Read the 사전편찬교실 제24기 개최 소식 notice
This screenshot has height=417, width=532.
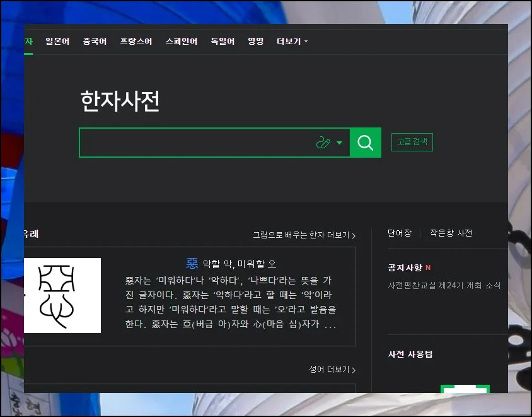(x=444, y=286)
